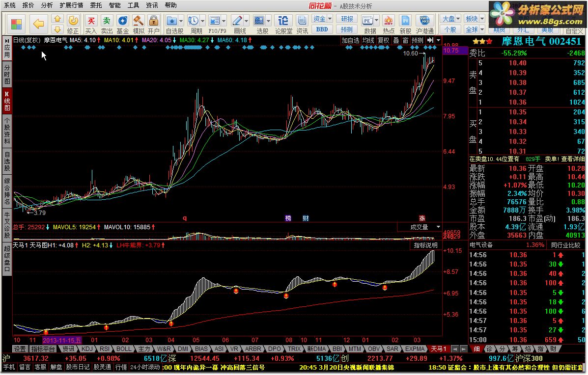The width and height of the screenshot is (588, 375).
Task: Expand the 画线 dropdown arrow
Action: tap(247, 20)
